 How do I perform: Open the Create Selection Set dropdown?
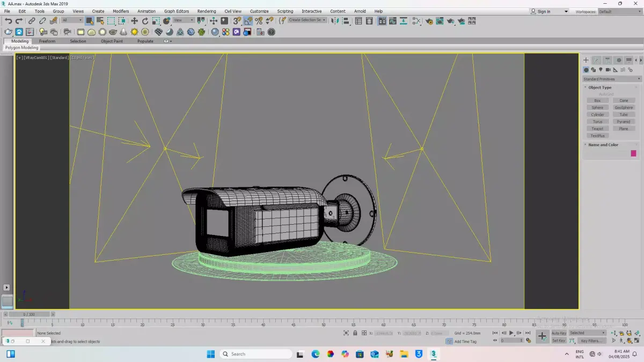pyautogui.click(x=307, y=20)
